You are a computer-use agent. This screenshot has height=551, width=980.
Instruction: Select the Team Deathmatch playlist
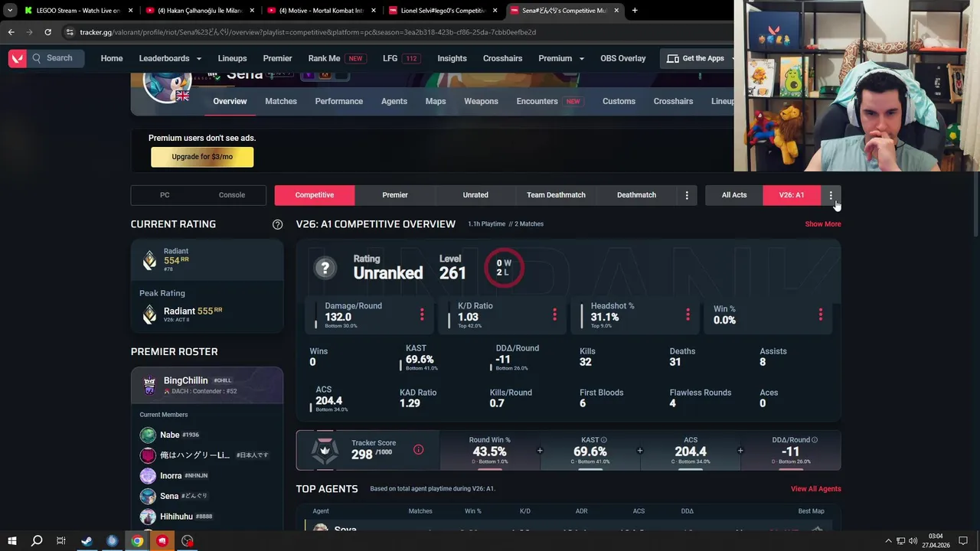pos(556,195)
